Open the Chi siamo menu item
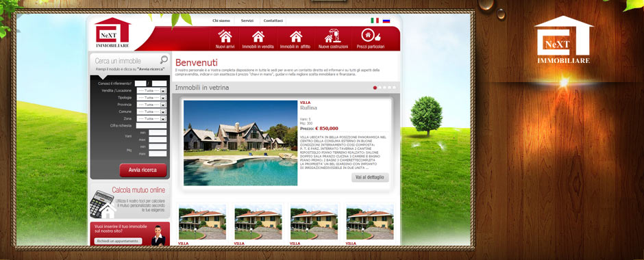 221,21
